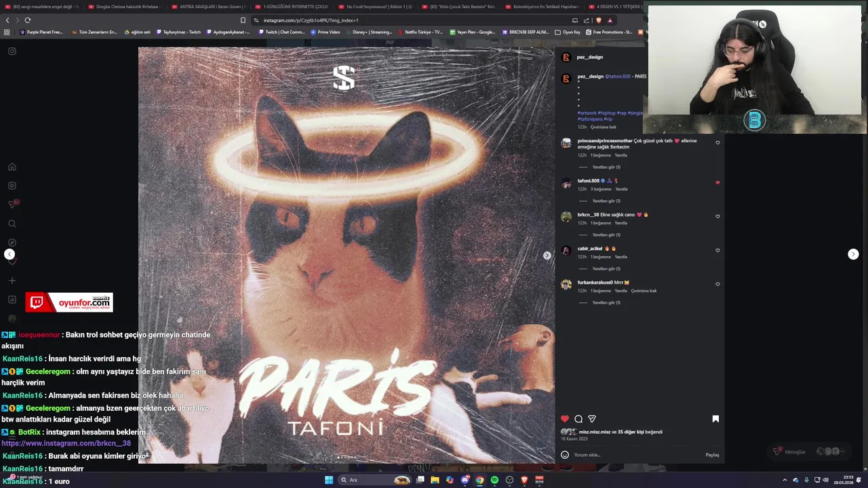Open the Oyun Key bookmarks folder
Viewport: 868px width, 488px height.
pos(568,32)
